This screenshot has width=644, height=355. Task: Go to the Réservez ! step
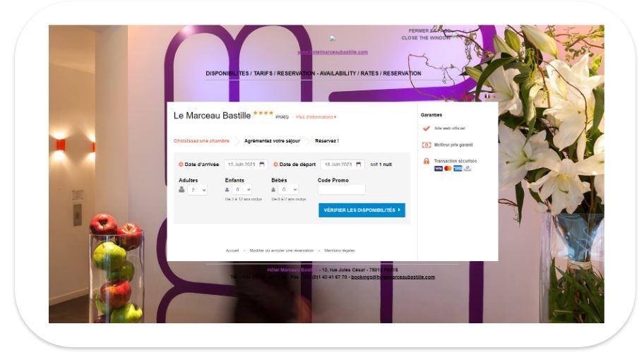pos(327,140)
